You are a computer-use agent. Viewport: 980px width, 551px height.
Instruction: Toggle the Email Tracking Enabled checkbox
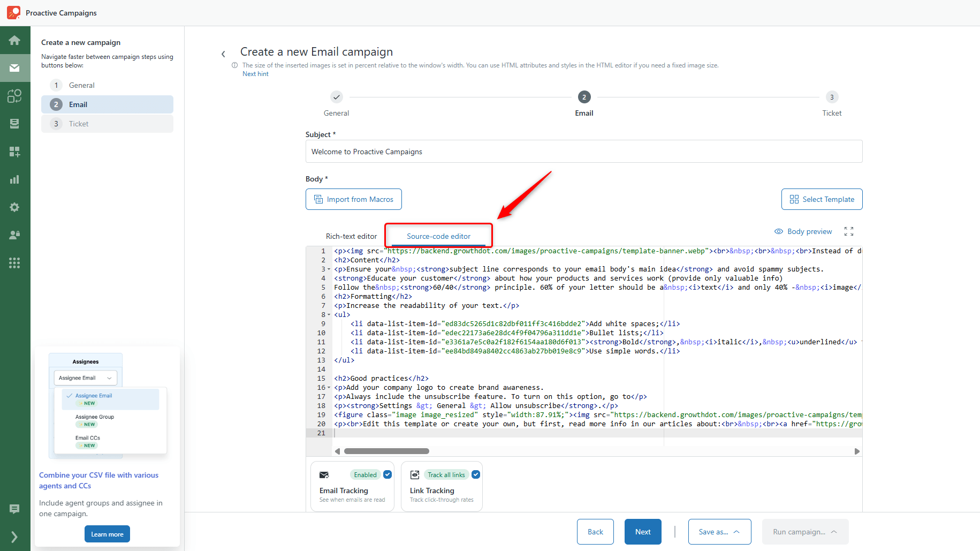click(388, 474)
